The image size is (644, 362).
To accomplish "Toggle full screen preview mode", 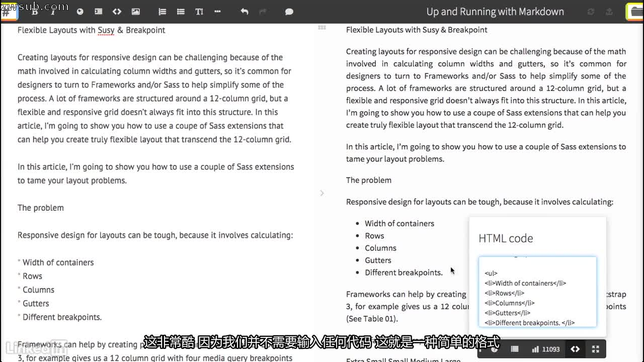I will [x=595, y=349].
